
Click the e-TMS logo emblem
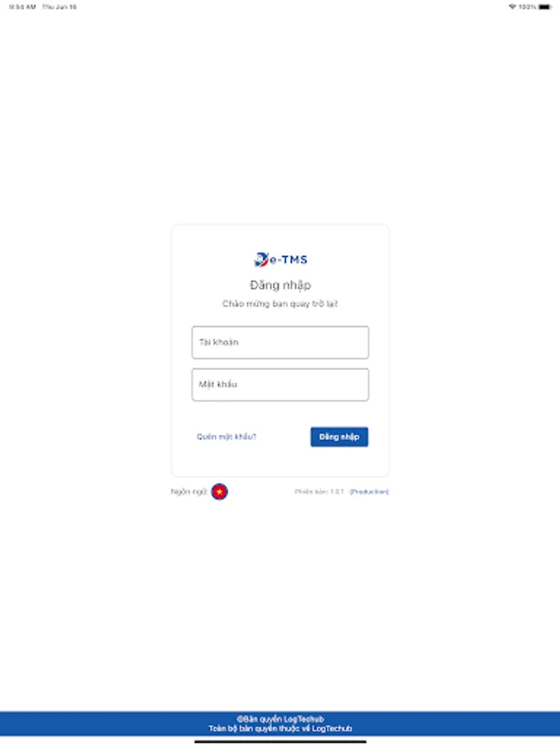pos(261,260)
